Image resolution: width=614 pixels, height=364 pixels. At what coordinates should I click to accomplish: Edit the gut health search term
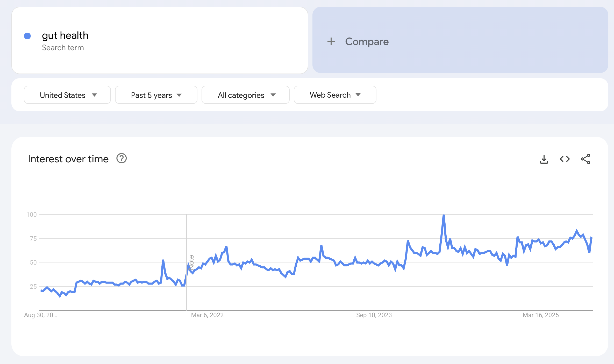[x=65, y=35]
